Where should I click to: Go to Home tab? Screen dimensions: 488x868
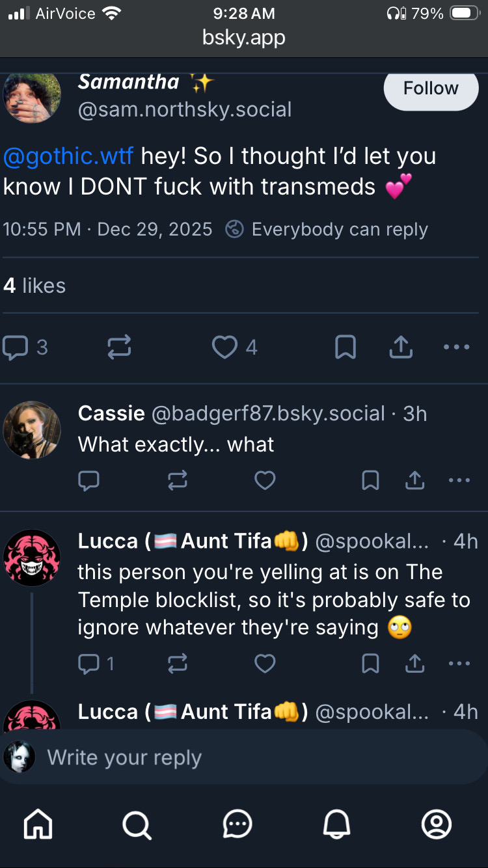(x=38, y=825)
